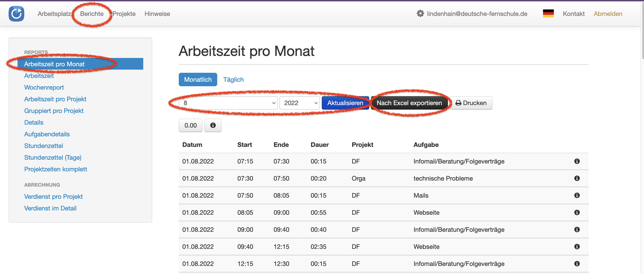Screen dimensions: 644x274
Task: Click the info icon beside the 0.00 button
Action: coord(213,125)
